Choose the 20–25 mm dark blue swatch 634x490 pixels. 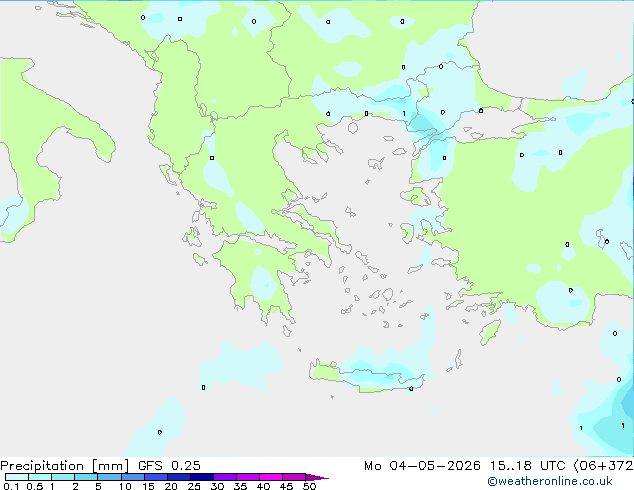(x=178, y=477)
